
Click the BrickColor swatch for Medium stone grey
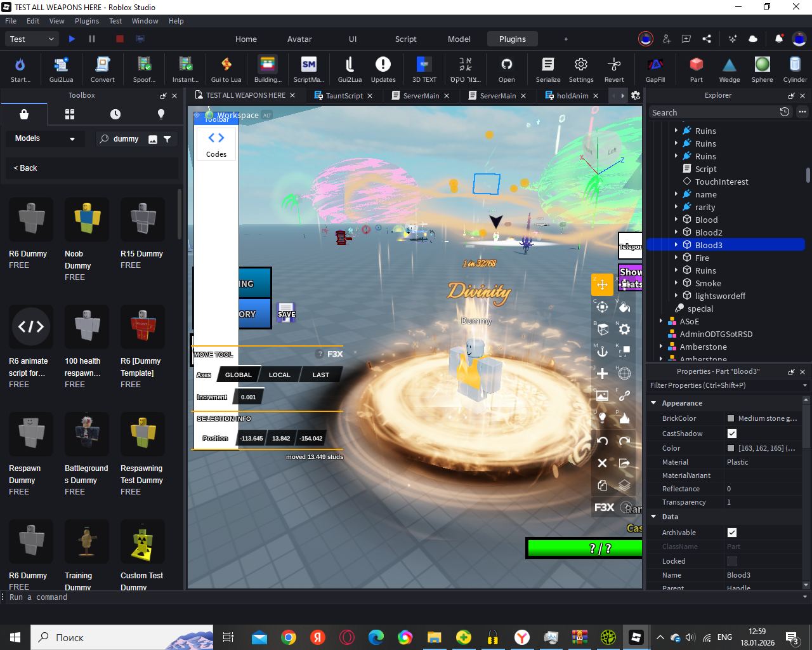[x=731, y=418]
